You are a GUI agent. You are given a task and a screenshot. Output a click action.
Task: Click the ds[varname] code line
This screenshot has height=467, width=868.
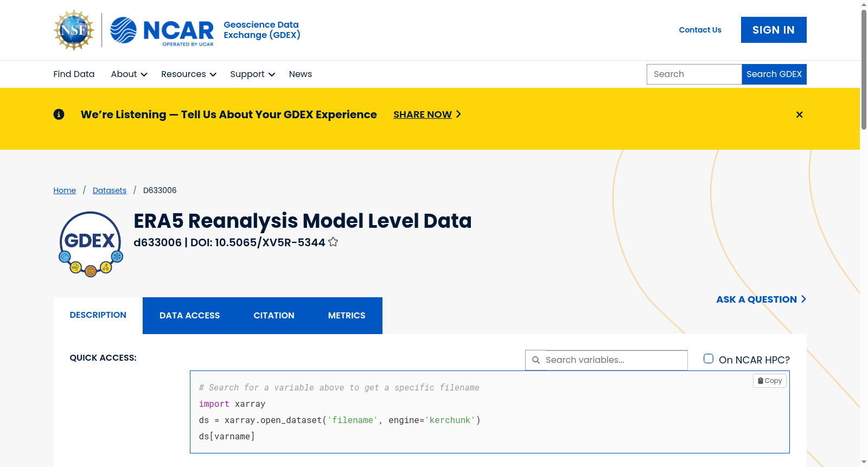coord(227,437)
